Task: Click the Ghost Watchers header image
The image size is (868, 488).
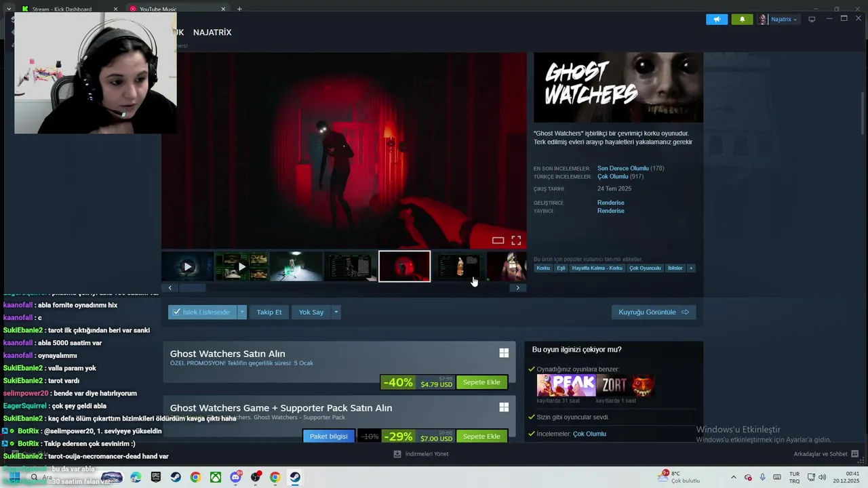Action: tap(618, 87)
